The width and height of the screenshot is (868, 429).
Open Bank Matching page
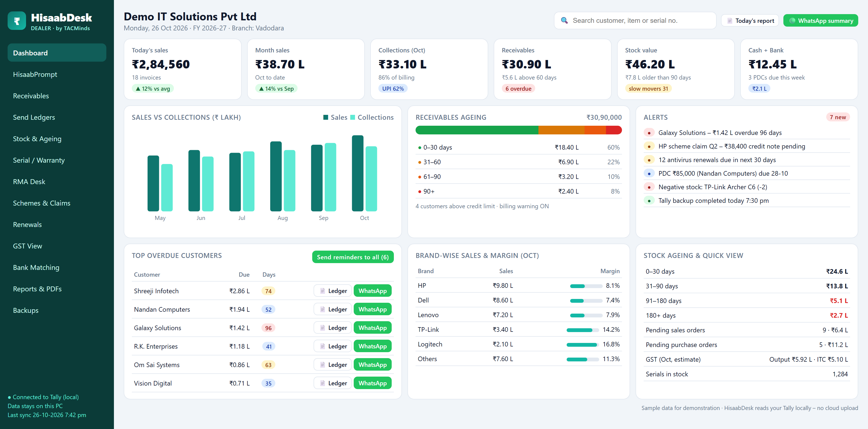(57, 267)
